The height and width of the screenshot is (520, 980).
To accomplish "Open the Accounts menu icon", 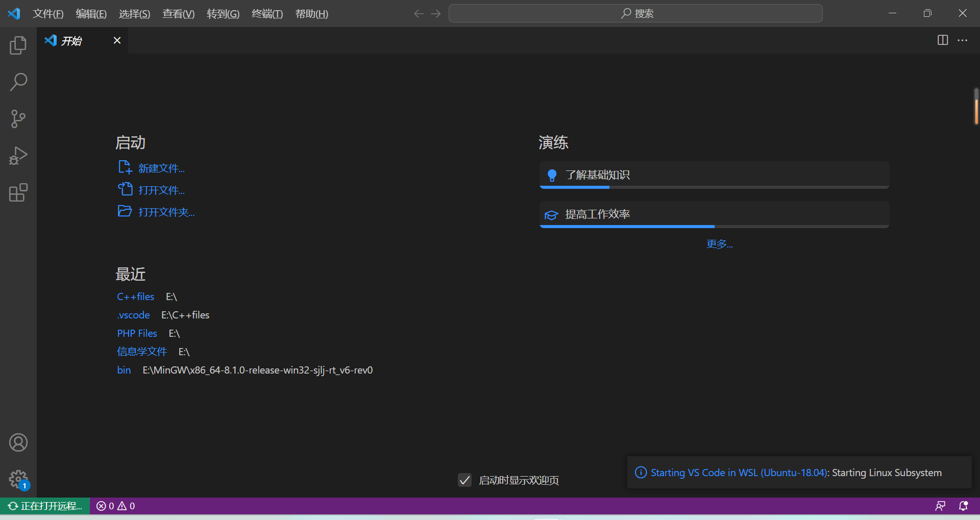I will [x=18, y=442].
